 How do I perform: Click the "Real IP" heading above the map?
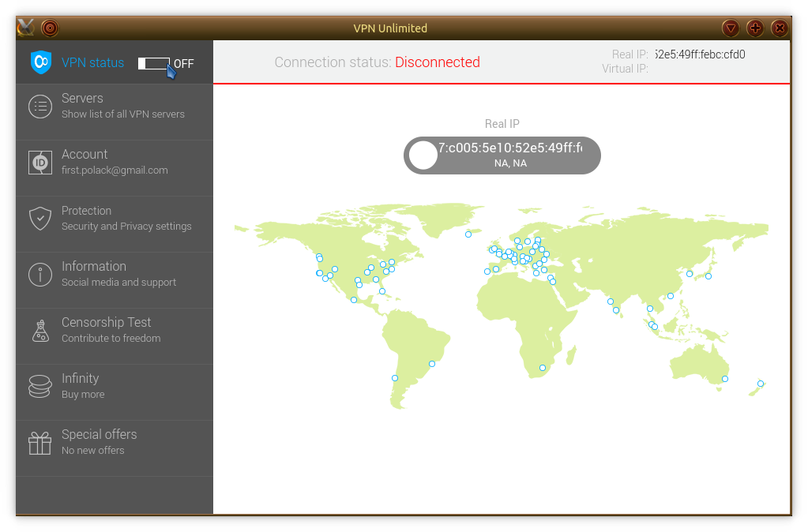(x=502, y=124)
